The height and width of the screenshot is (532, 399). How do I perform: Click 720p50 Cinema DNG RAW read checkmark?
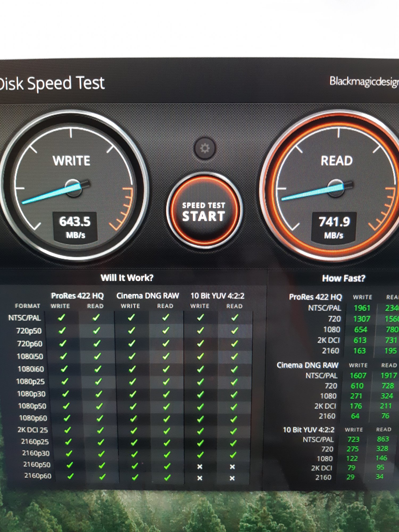(x=165, y=330)
